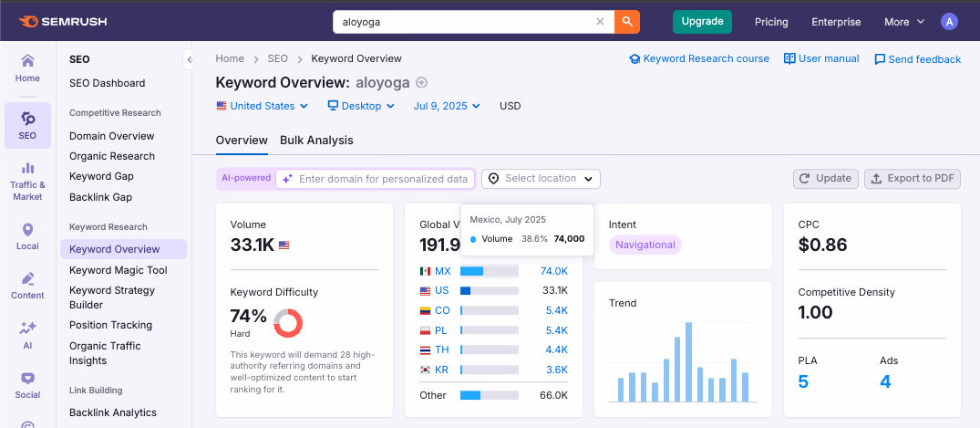The image size is (980, 428).
Task: Click 74.0K volume value for Mexico
Action: point(553,271)
